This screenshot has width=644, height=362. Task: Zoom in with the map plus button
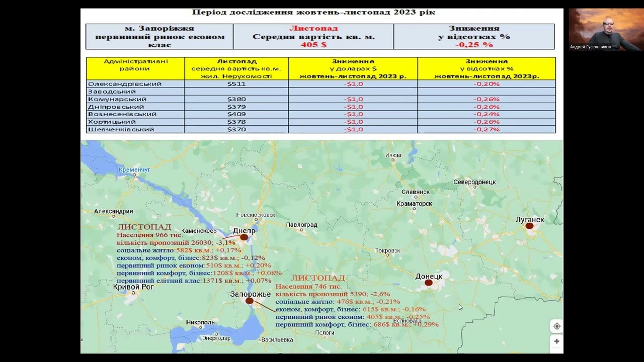click(x=556, y=341)
